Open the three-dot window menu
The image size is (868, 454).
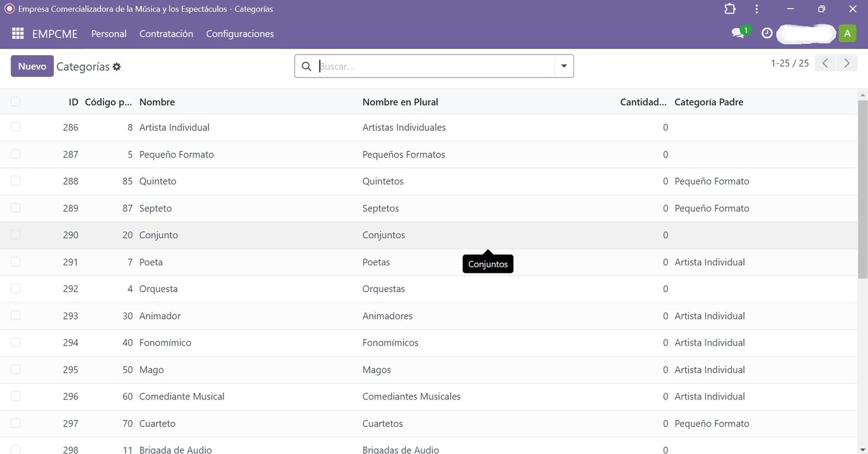point(757,9)
